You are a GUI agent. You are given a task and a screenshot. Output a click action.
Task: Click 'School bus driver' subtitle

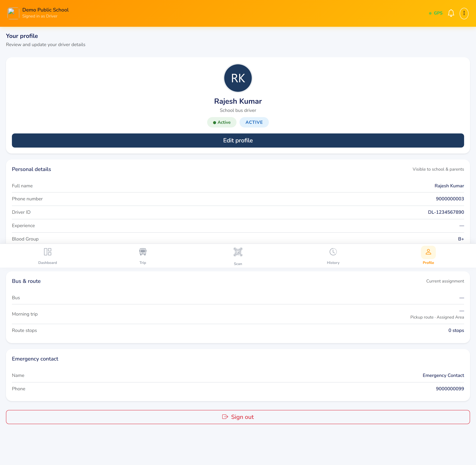(238, 110)
